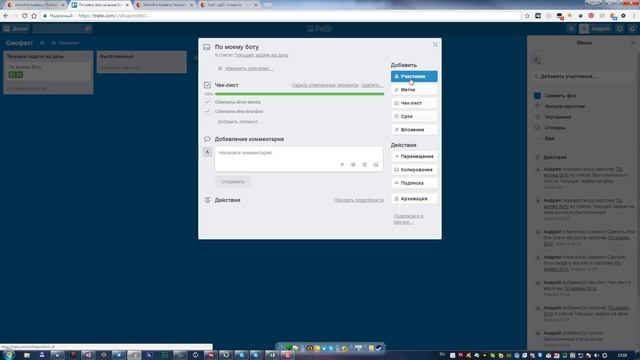Click the member avatar in the menu panel
Screen dimensions: 640x360
click(x=537, y=60)
